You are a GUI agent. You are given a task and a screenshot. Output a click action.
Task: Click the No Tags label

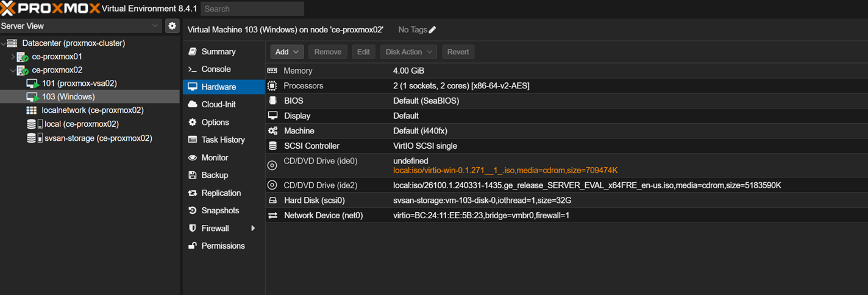click(x=413, y=30)
